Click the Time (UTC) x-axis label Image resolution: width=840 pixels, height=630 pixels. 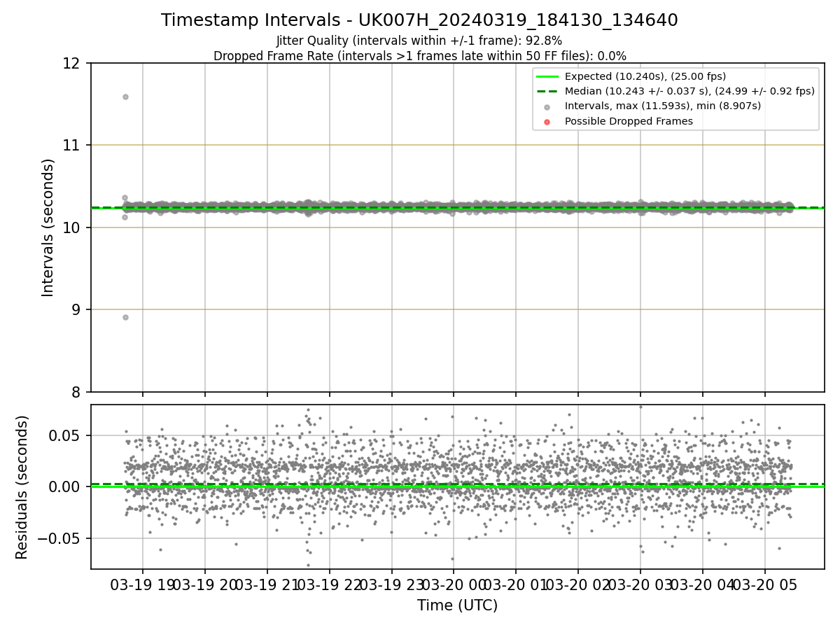(x=457, y=605)
